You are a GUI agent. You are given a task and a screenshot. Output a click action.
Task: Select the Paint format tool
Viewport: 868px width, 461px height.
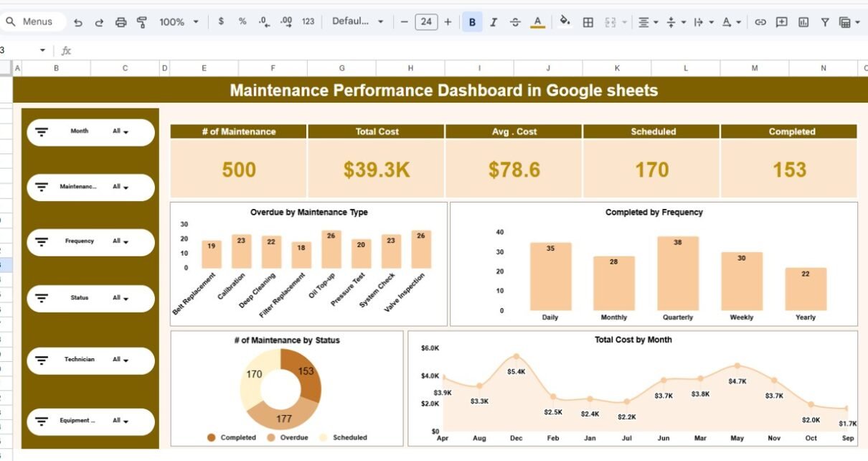click(142, 22)
